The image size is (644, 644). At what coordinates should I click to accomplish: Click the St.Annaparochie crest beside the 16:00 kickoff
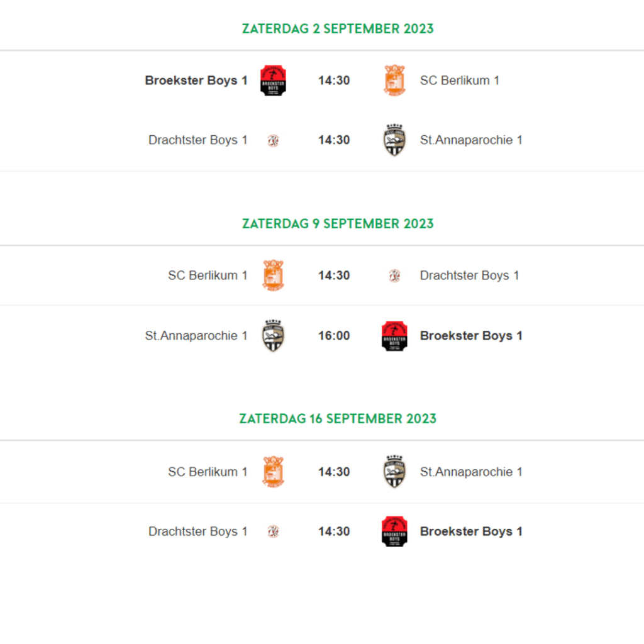point(273,336)
